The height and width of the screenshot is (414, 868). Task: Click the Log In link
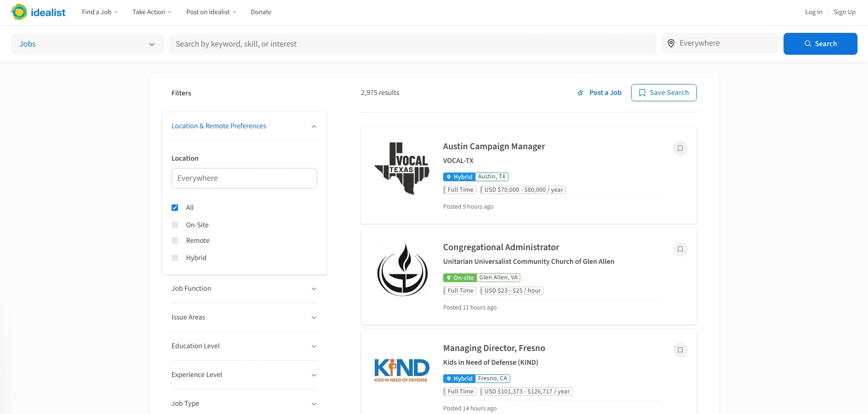pyautogui.click(x=814, y=12)
